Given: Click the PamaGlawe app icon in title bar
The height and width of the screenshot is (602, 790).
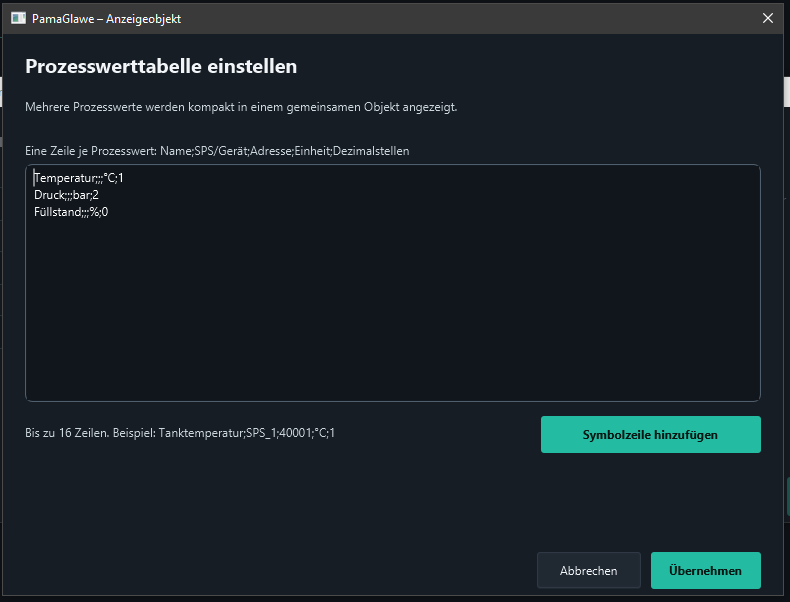Looking at the screenshot, I should 18,19.
